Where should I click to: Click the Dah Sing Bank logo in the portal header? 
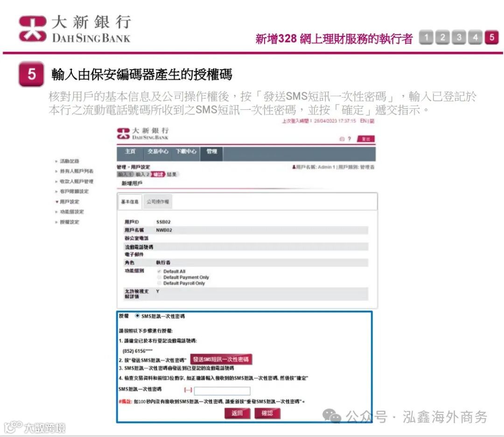click(143, 134)
